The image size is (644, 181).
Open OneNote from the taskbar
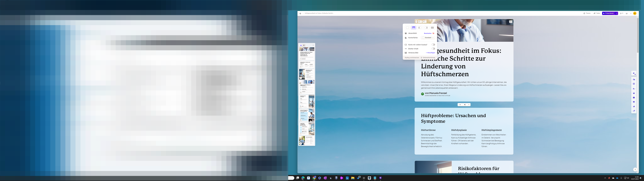[x=325, y=178]
